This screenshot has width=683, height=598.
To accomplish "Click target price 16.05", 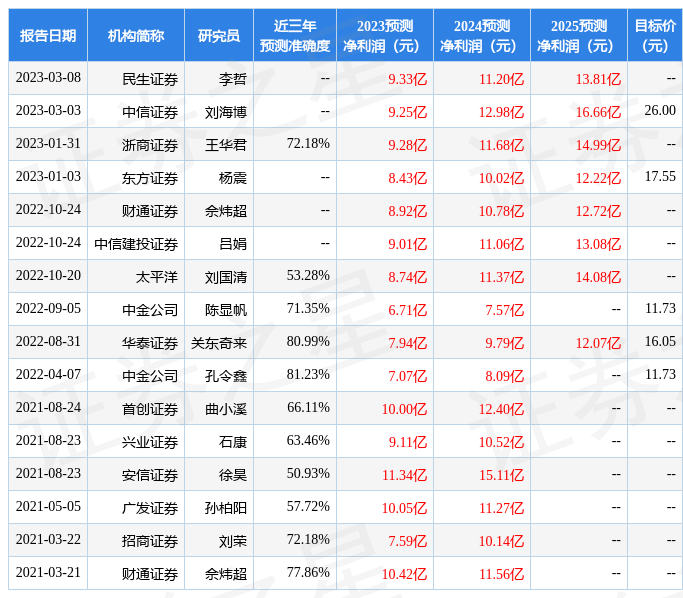I will [x=660, y=341].
